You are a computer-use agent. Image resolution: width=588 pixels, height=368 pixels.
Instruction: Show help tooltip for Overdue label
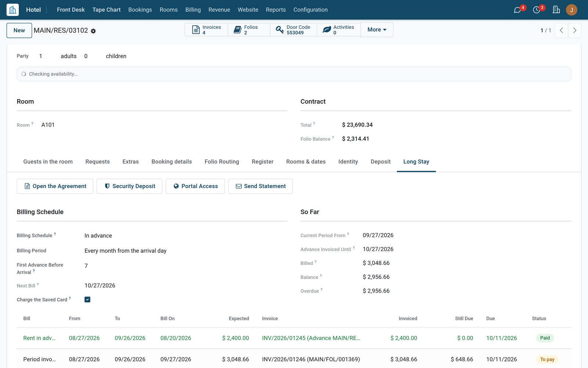[x=322, y=290]
